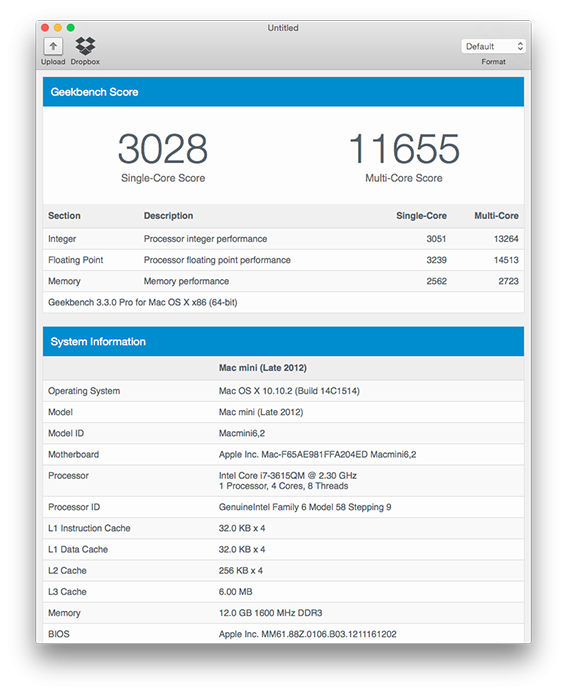567x695 pixels.
Task: Select the Processor row with i7-3615QM
Action: tap(283, 481)
